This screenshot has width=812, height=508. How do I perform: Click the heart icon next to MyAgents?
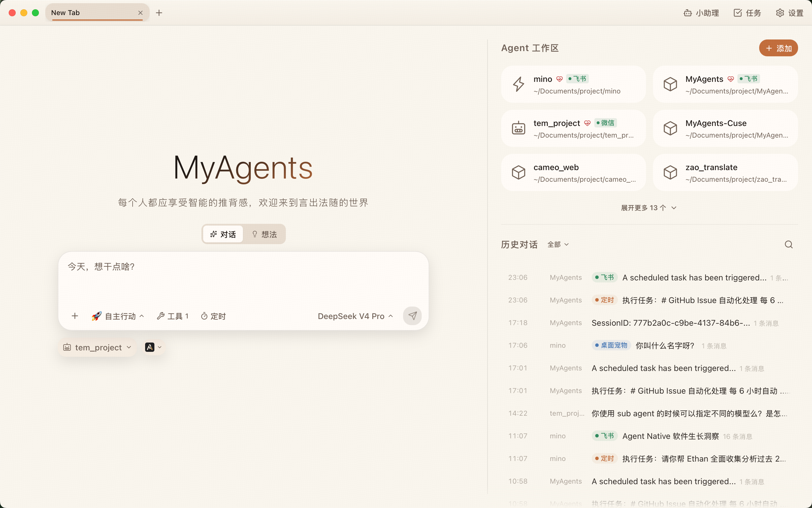[x=730, y=79]
